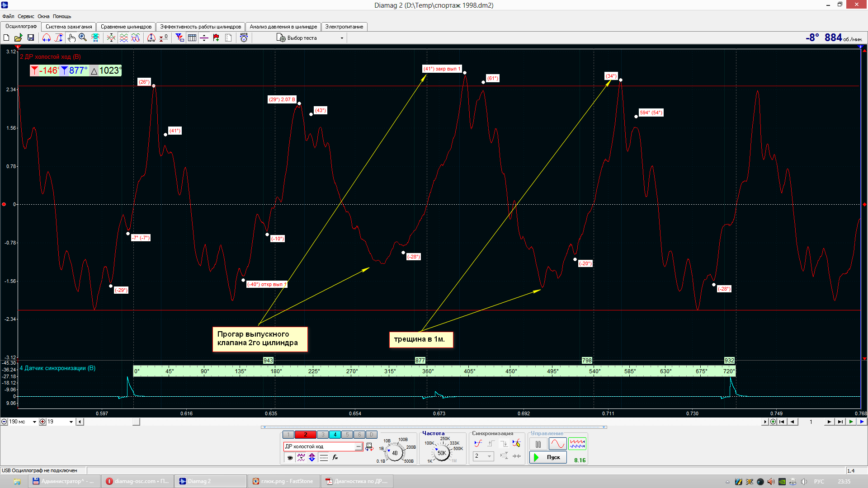868x488 pixels.
Task: Select cyan channel 4 button
Action: coord(335,435)
